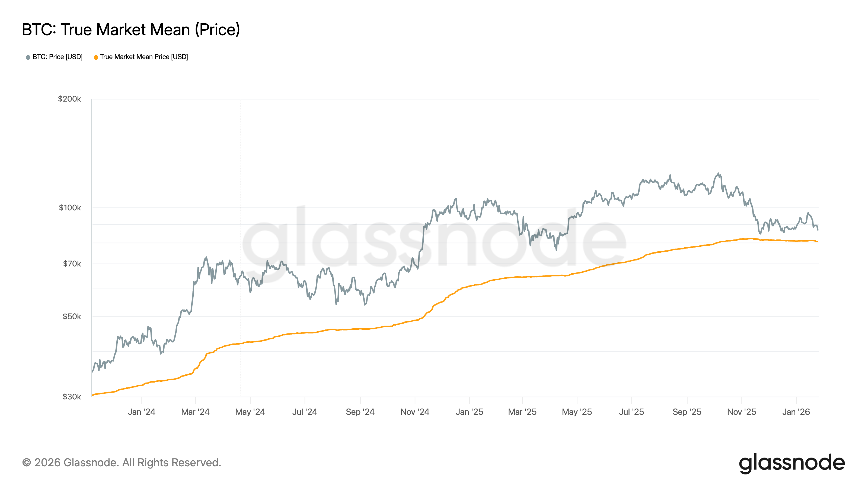The height and width of the screenshot is (488, 868).
Task: Click the Jan '24 x-axis label
Action: 142,412
